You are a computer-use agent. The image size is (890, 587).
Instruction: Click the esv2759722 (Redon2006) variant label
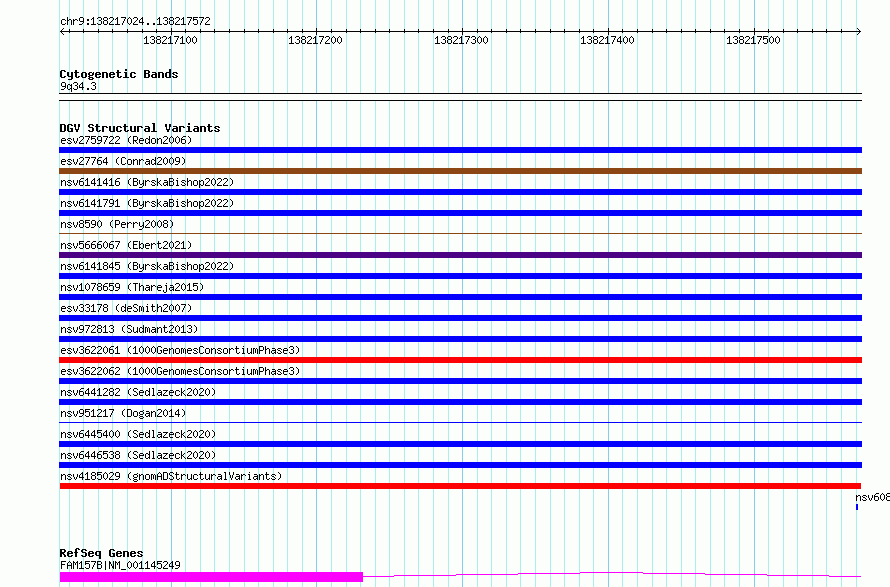pyautogui.click(x=126, y=140)
